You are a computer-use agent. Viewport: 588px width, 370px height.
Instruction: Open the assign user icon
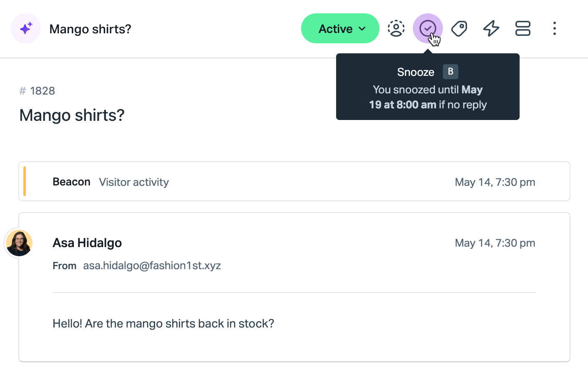coord(396,28)
